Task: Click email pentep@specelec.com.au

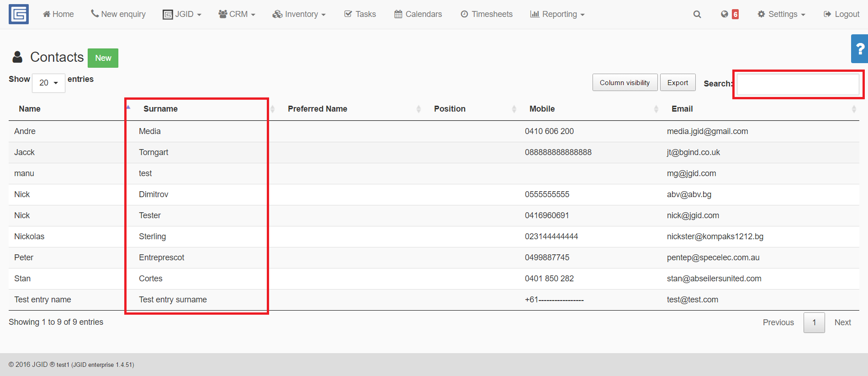Action: coord(713,258)
